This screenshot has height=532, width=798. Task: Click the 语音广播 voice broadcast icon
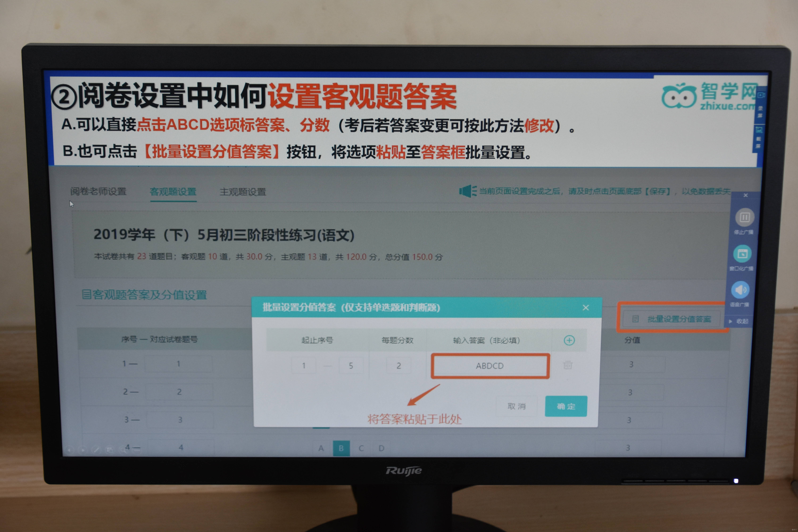pyautogui.click(x=740, y=290)
